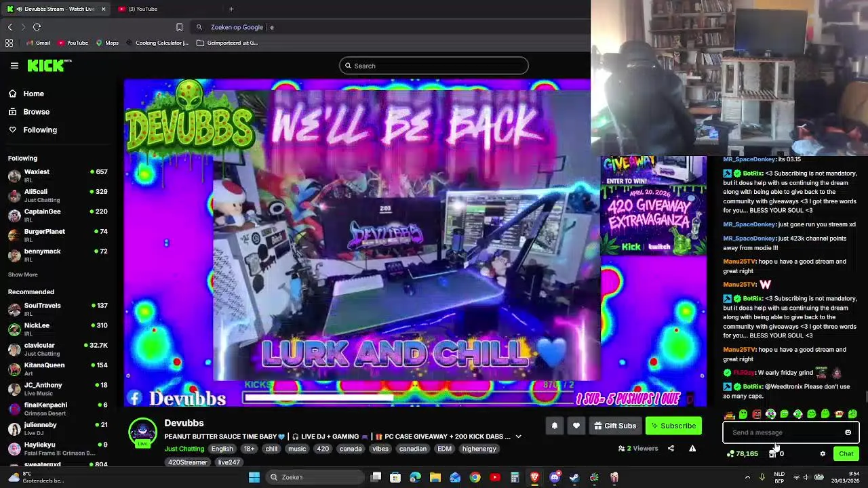This screenshot has width=868, height=488.
Task: Go back with browser back arrow
Action: pyautogui.click(x=10, y=27)
